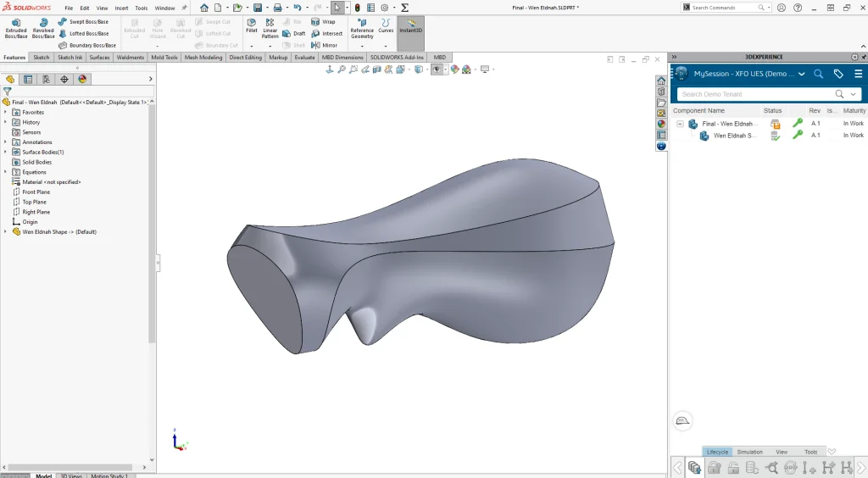Choose the Fillet feature tool
This screenshot has height=478, width=868.
point(251,25)
